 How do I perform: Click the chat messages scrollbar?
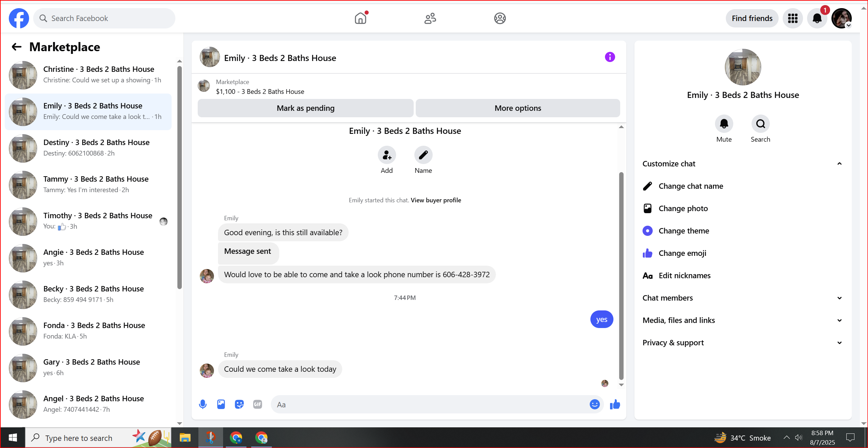621,276
